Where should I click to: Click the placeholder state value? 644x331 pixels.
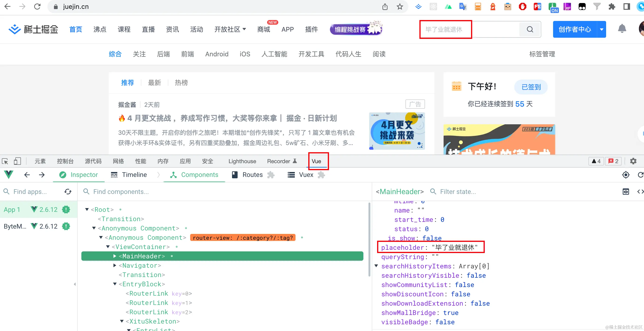tap(455, 247)
